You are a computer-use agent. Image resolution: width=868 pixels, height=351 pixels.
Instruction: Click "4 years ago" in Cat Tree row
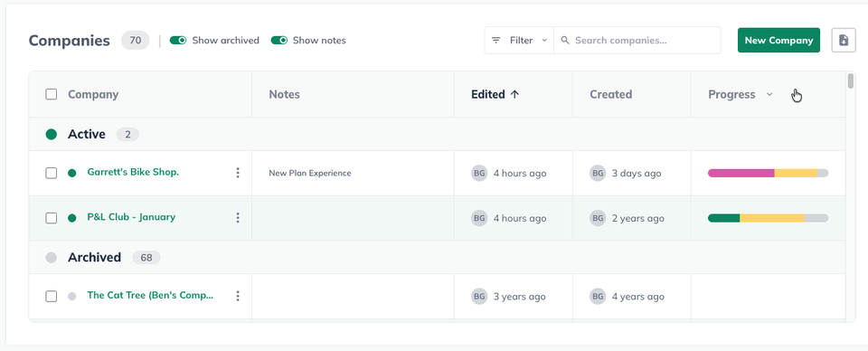click(637, 297)
